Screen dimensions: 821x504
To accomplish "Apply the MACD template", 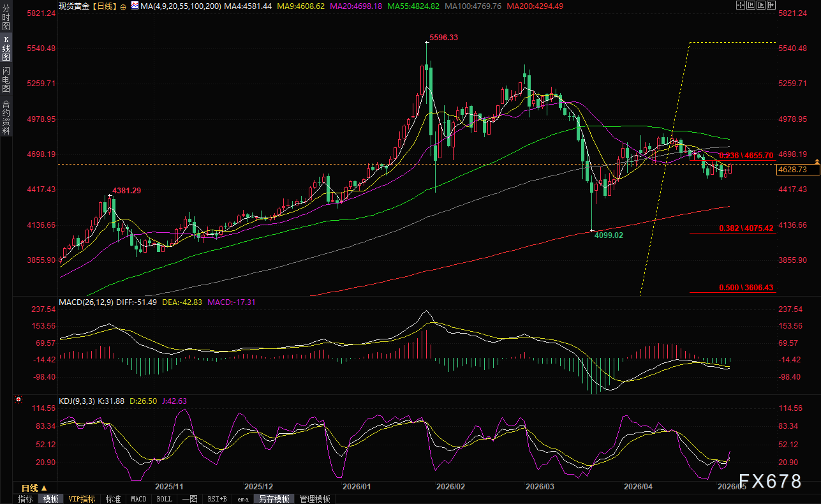I will point(138,499).
